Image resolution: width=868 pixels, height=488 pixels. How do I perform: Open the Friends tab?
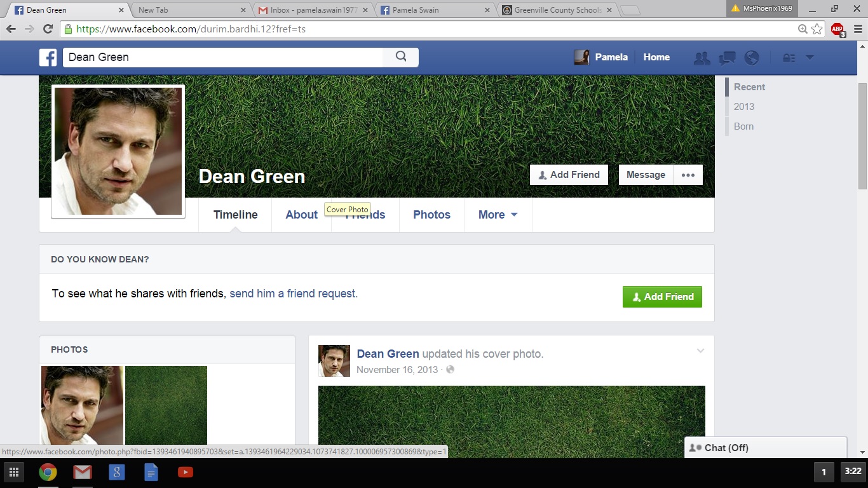point(365,215)
